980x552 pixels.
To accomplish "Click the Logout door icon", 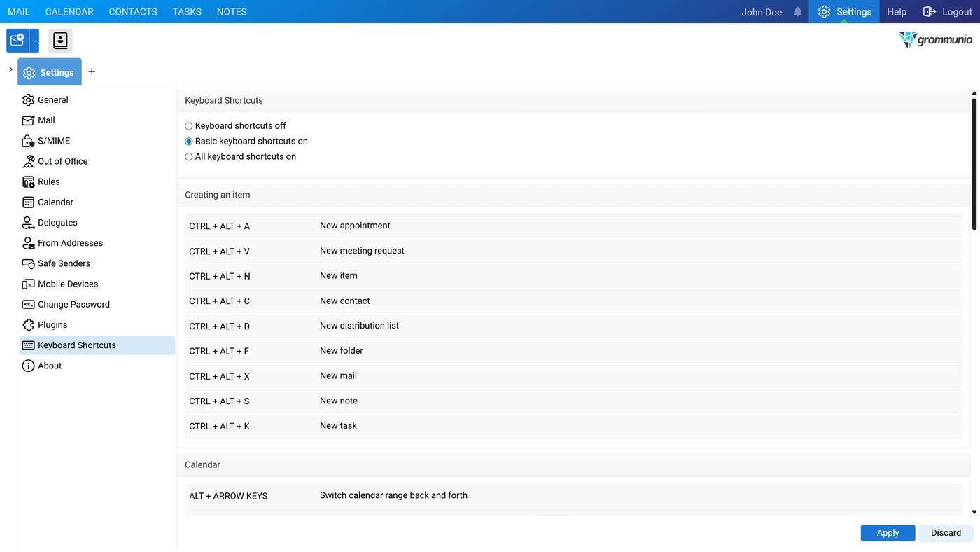I will click(930, 12).
